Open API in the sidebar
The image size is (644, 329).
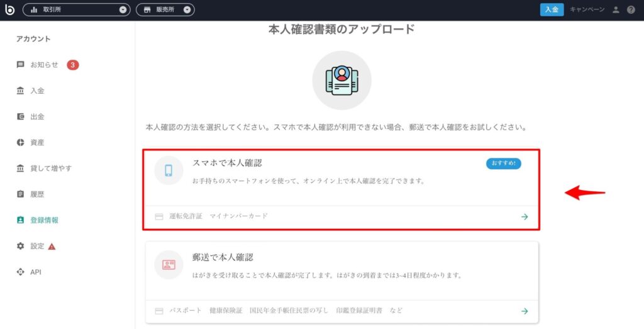tap(36, 272)
